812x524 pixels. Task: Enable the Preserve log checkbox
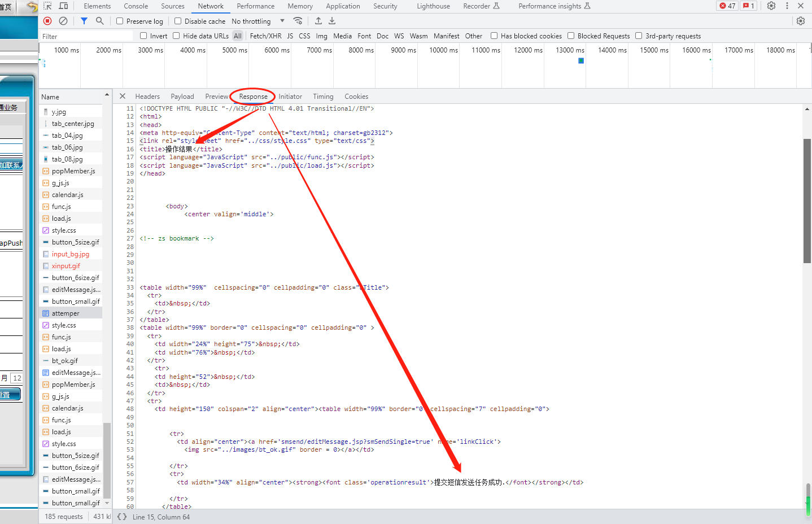pos(120,21)
